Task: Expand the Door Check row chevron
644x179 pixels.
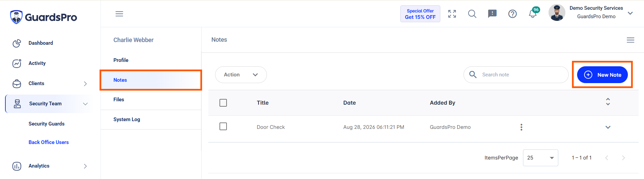Action: [608, 127]
